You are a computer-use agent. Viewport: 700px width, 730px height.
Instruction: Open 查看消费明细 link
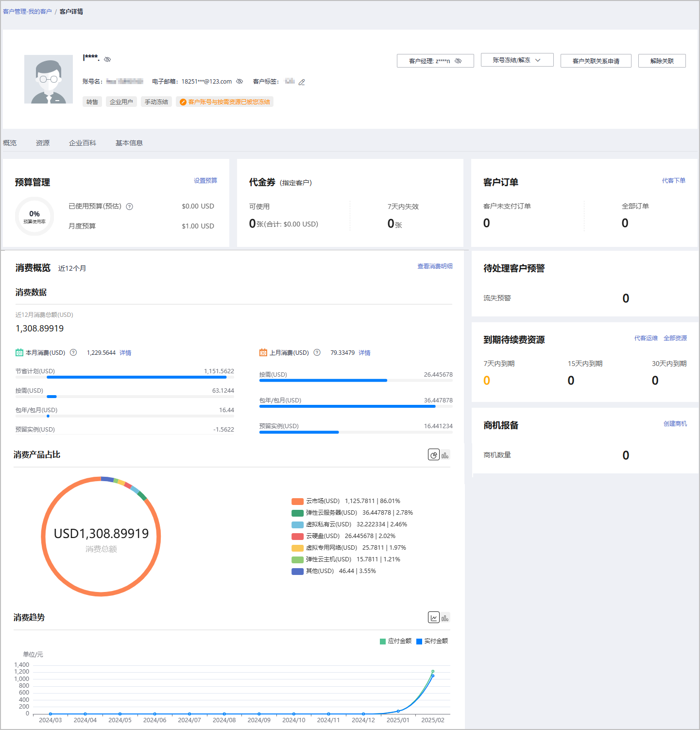(x=435, y=266)
